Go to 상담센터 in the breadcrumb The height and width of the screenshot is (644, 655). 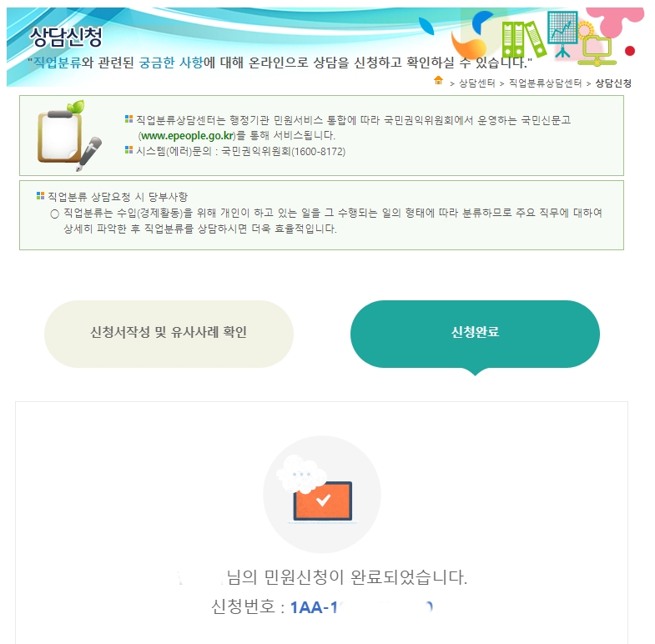[476, 83]
